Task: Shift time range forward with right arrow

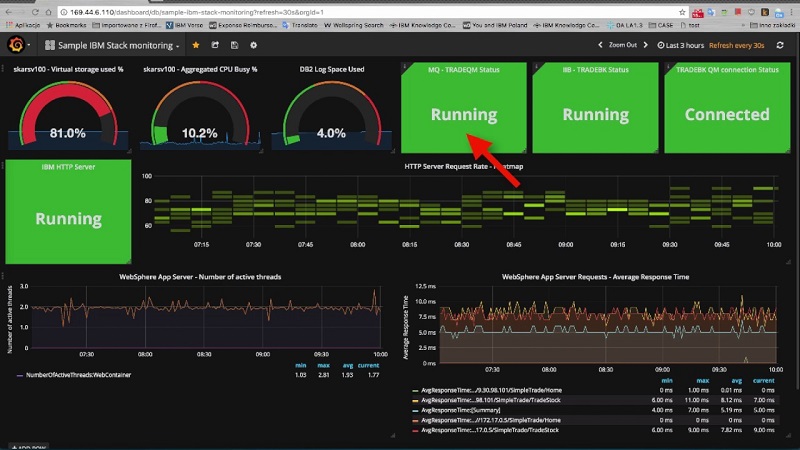Action: (647, 45)
